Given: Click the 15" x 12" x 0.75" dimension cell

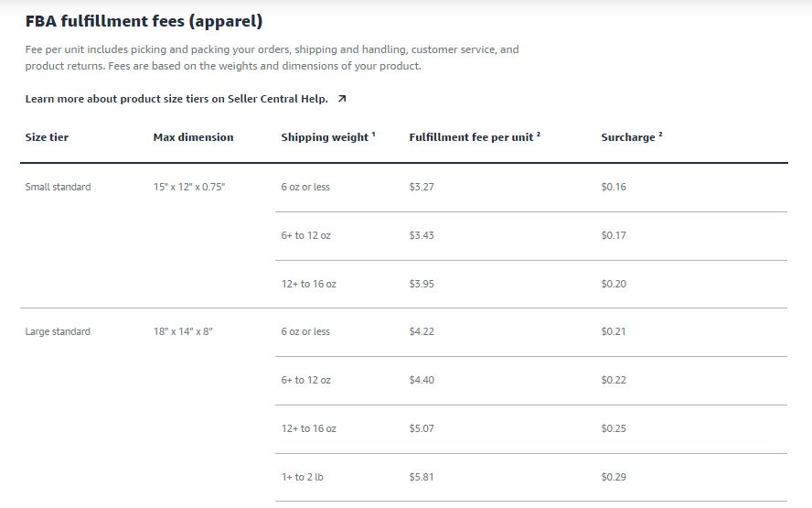Looking at the screenshot, I should 189,187.
